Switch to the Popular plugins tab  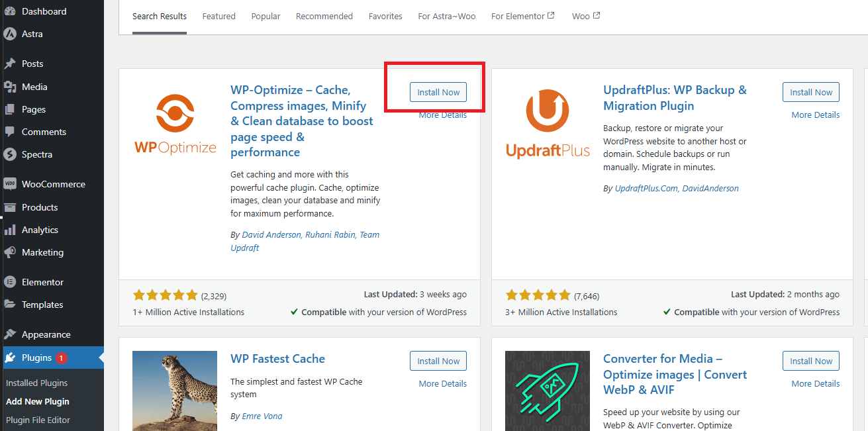(265, 16)
